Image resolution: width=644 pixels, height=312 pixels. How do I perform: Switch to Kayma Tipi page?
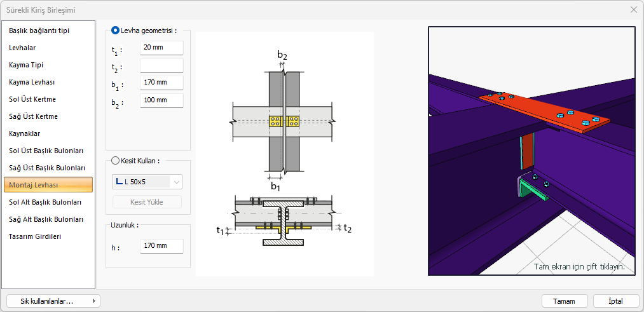coord(48,65)
